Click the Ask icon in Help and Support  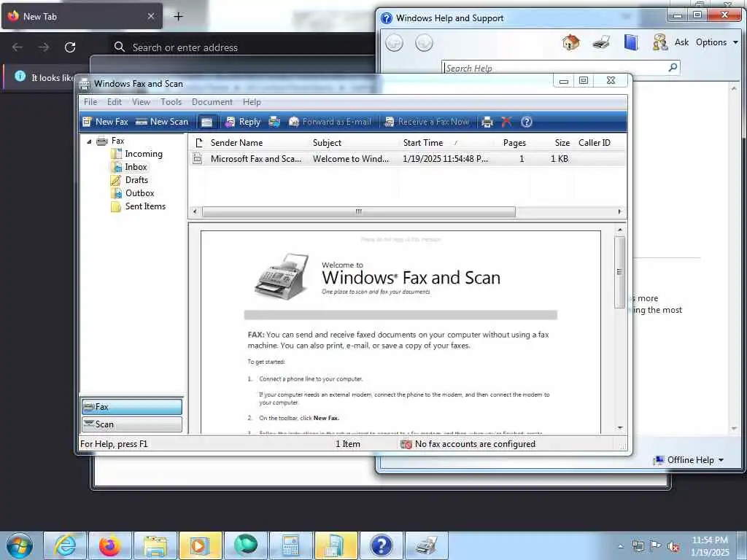671,42
